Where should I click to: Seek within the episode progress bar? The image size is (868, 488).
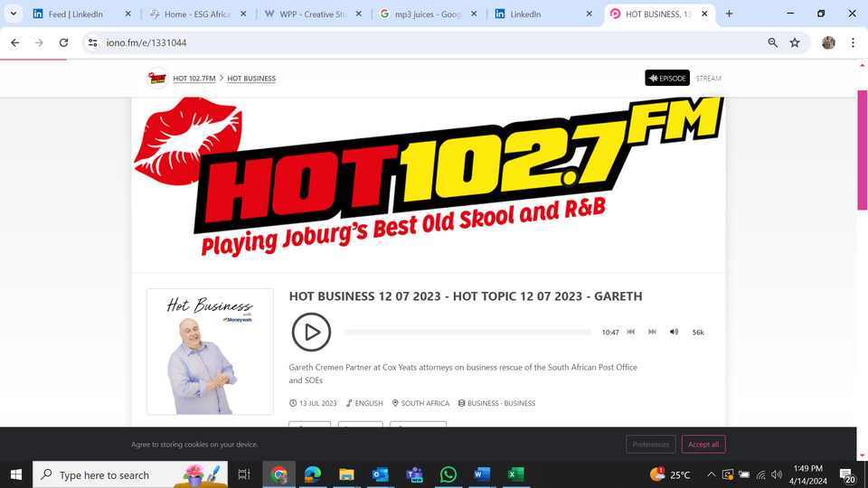click(x=467, y=332)
